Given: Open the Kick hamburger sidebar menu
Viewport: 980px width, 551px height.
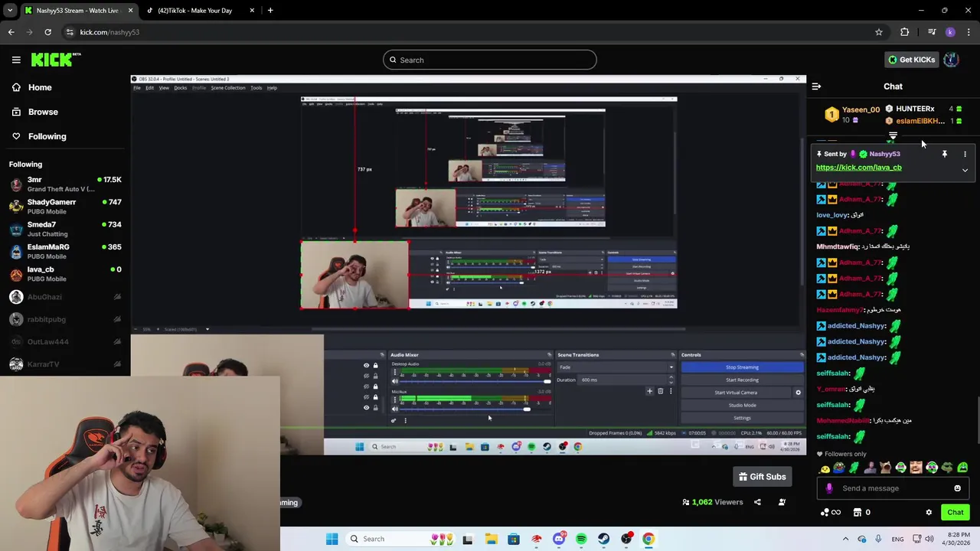Looking at the screenshot, I should (16, 60).
